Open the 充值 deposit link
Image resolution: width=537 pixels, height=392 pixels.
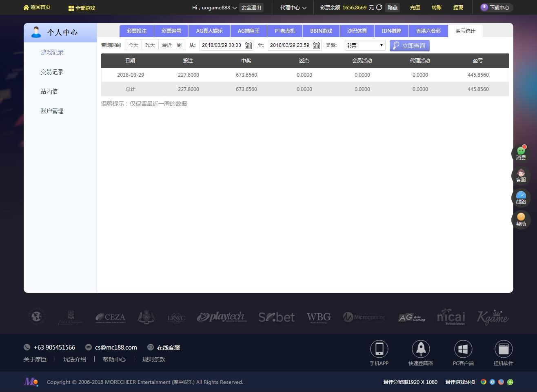tap(415, 8)
